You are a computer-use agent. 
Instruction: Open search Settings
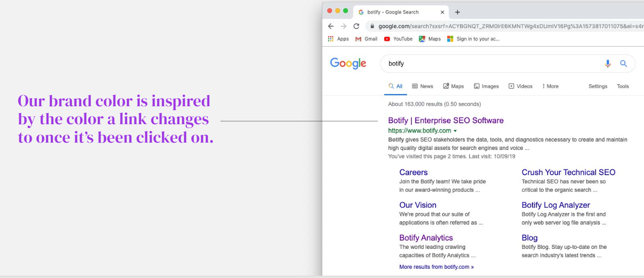[598, 86]
